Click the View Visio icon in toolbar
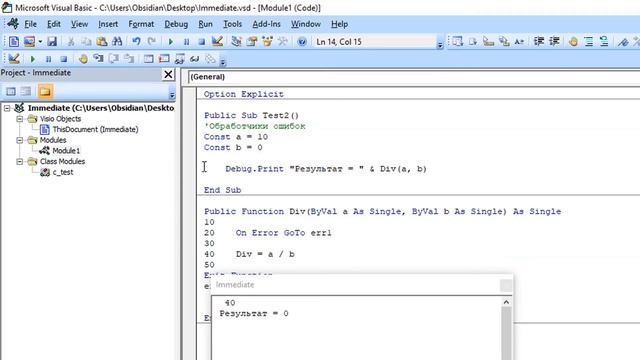 tap(13, 42)
